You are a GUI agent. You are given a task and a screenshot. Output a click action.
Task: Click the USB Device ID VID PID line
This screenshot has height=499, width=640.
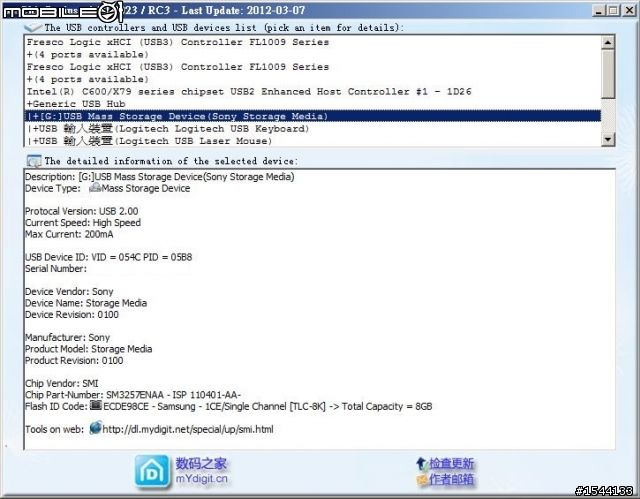(109, 257)
